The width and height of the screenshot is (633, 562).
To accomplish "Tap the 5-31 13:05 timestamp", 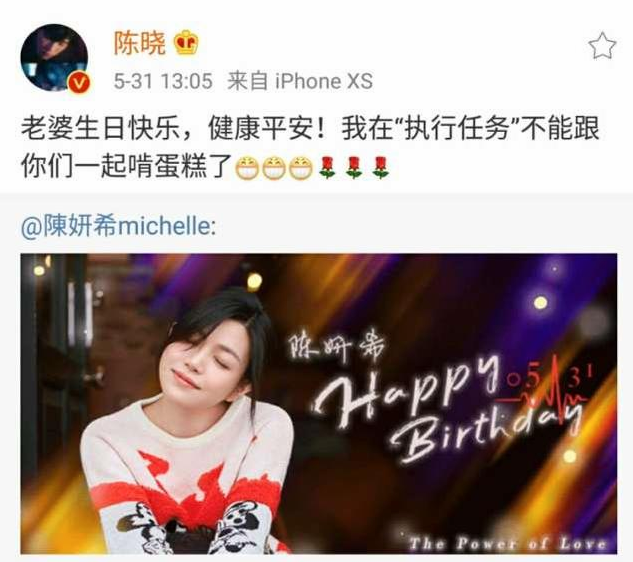I will click(163, 81).
